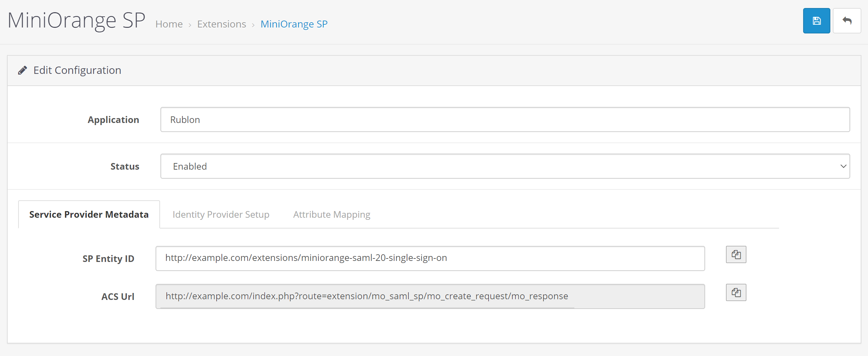Click the pencil icon beside Edit Configuration
Viewport: 868px width, 356px height.
click(x=23, y=70)
